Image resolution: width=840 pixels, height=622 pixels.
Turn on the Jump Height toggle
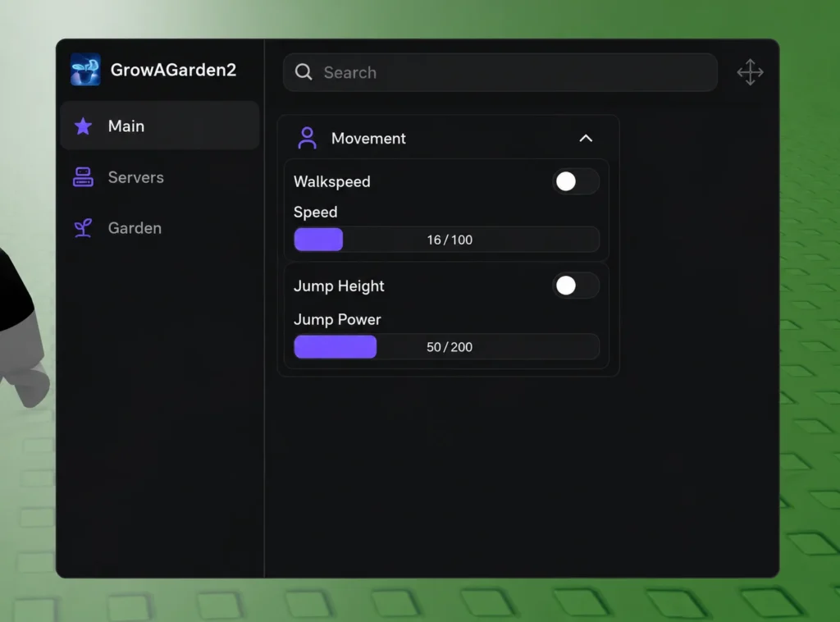click(575, 286)
